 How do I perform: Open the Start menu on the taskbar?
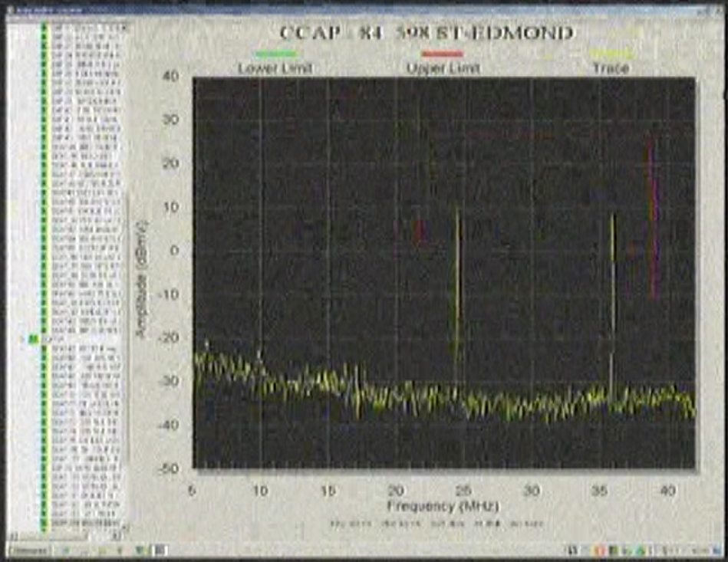coord(30,550)
